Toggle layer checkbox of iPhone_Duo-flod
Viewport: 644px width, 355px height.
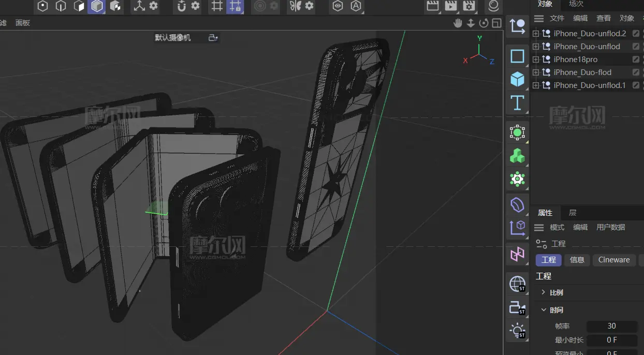point(636,72)
